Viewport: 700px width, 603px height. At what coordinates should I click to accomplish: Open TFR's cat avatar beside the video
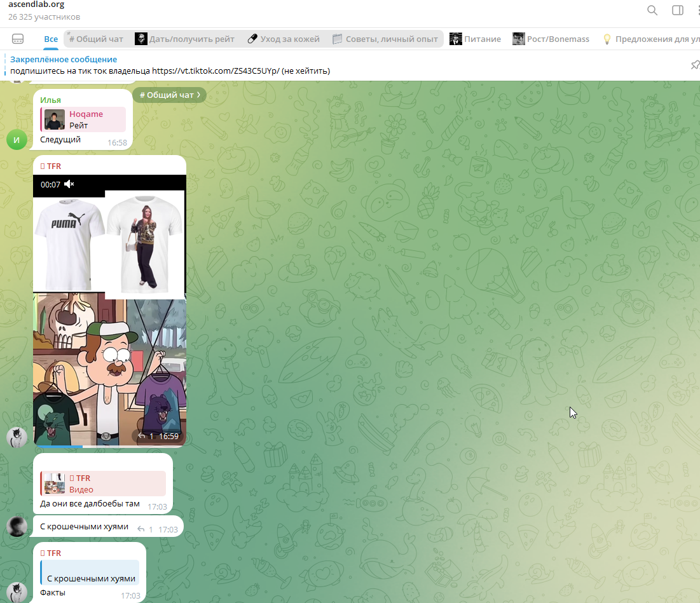coord(17,437)
